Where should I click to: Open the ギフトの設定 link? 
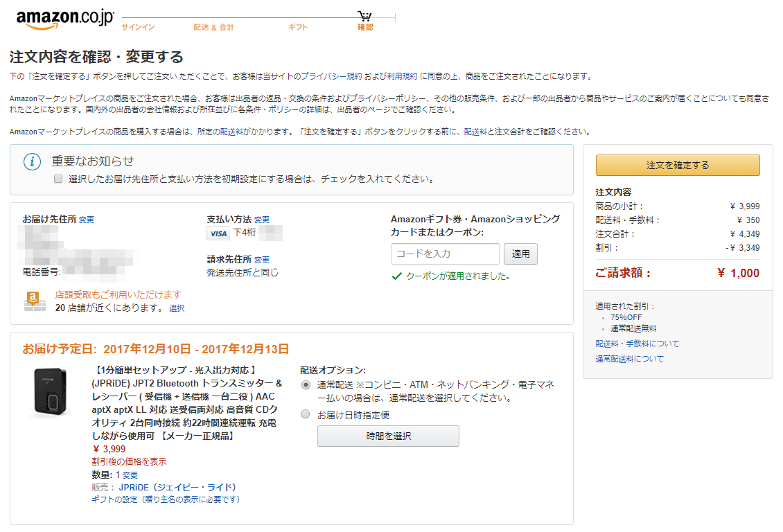(x=166, y=499)
